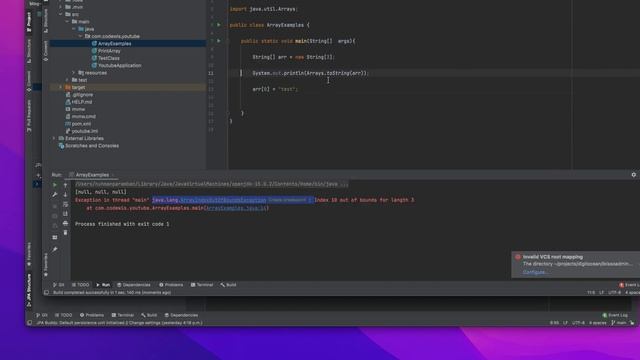Rerun ArrayExamples with green play icon
Viewport: 640px width, 360px height.
click(x=55, y=185)
